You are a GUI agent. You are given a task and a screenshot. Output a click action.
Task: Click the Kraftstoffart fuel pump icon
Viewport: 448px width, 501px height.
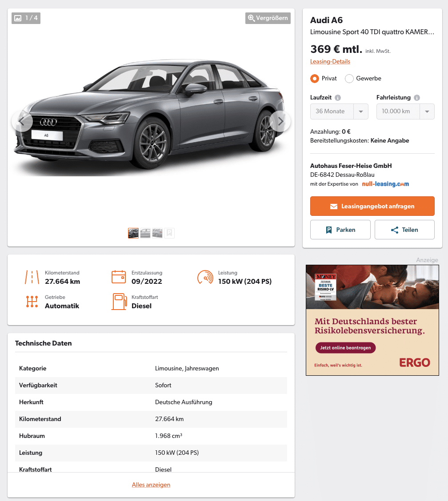(x=119, y=302)
